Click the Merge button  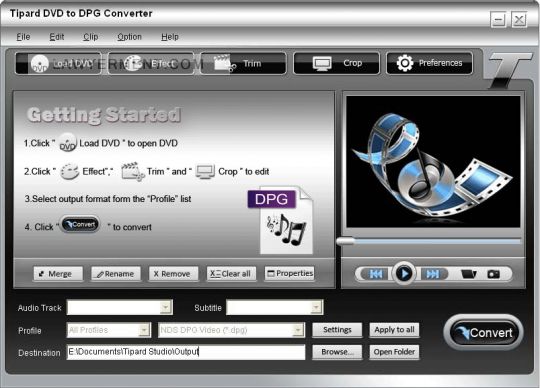[58, 274]
